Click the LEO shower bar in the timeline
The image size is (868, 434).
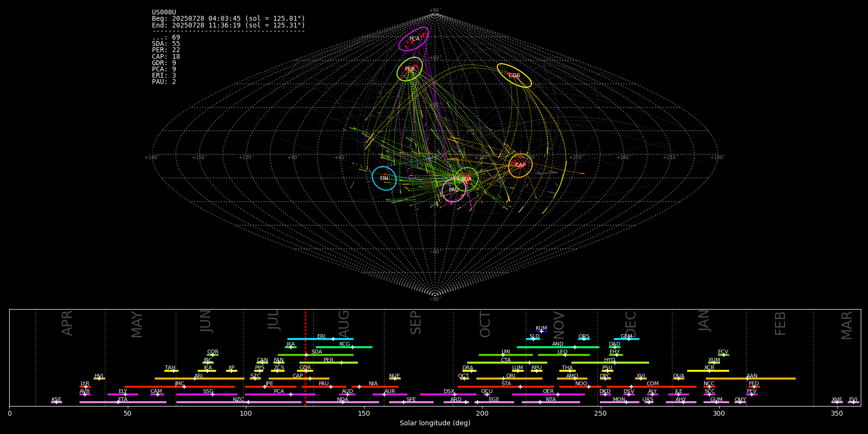(x=564, y=355)
